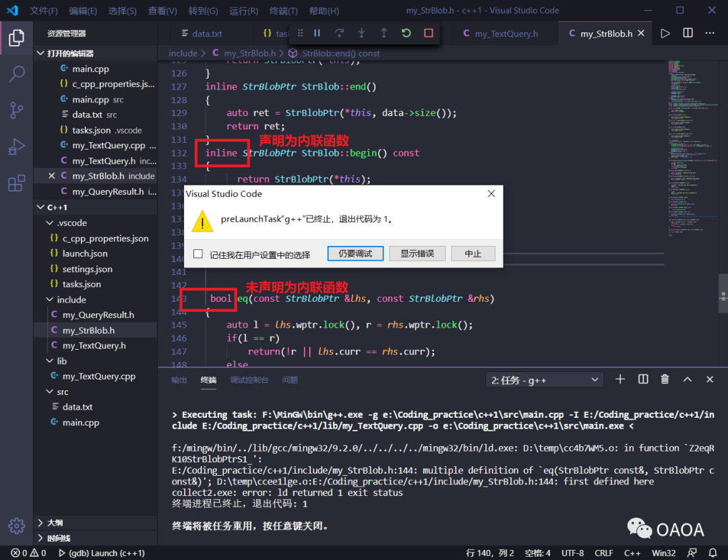The width and height of the screenshot is (728, 560).
Task: Open the Go menu
Action: click(x=204, y=10)
